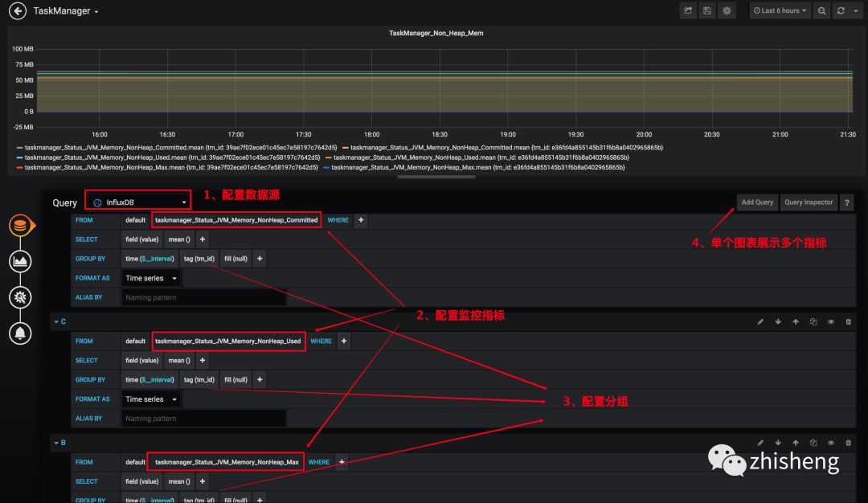Open query C Time series format dropdown
868x503 pixels.
coord(151,399)
